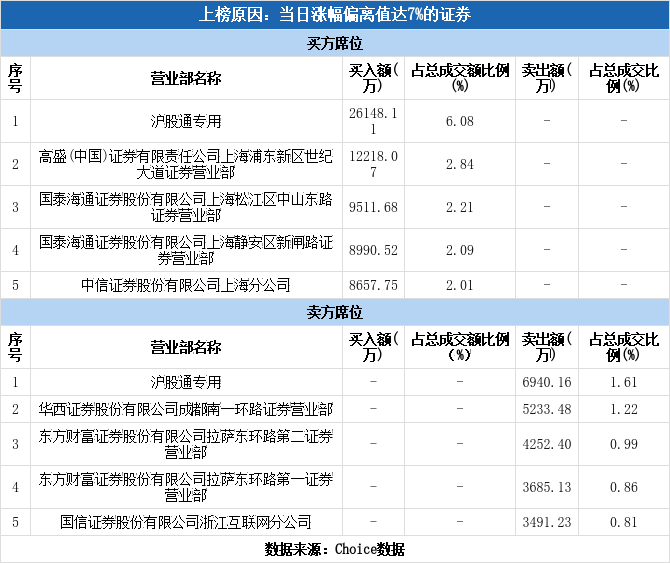
Task: Click the 数据来源：Choice数据 footer
Action: click(335, 549)
